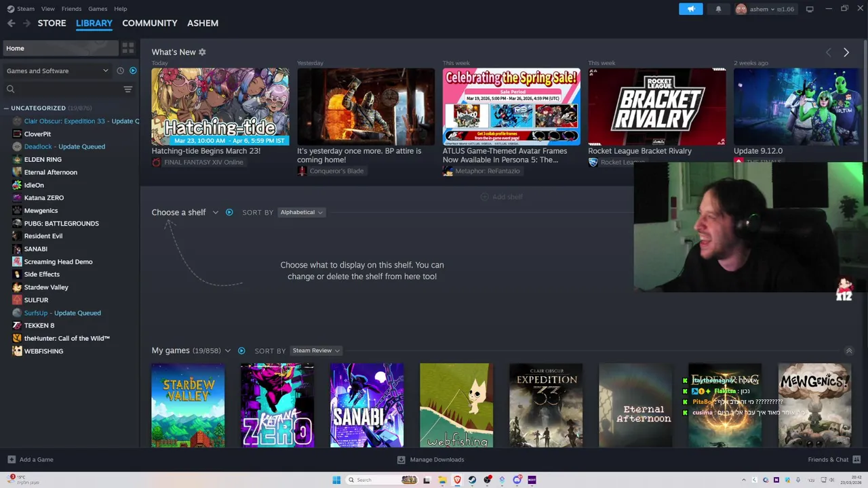
Task: Navigate back with arrow
Action: (11, 23)
